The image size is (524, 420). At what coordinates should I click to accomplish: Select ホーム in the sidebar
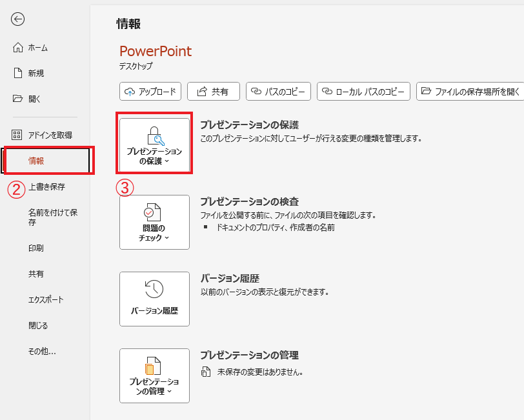click(38, 48)
